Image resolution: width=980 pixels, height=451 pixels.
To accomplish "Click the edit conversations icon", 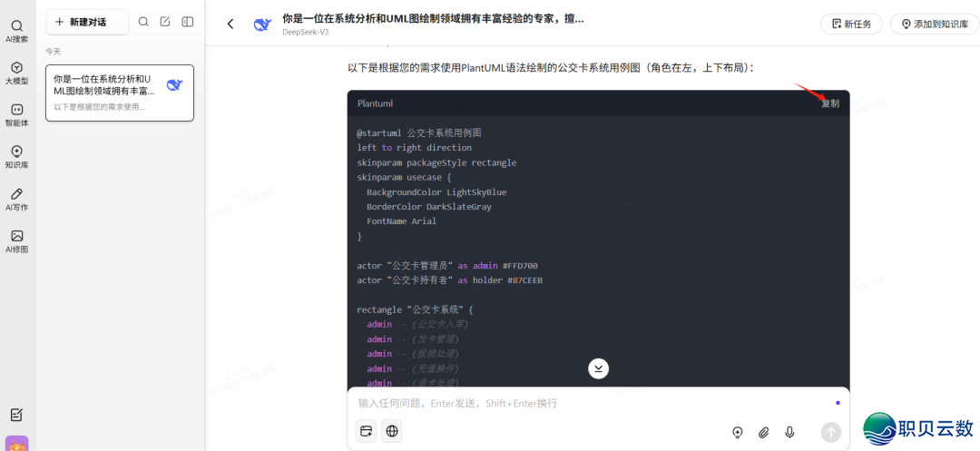I will point(165,22).
